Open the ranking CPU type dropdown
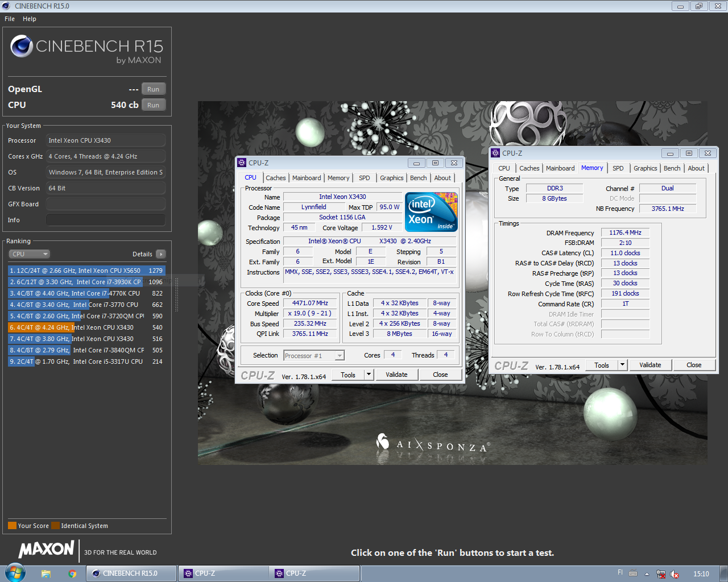 click(x=30, y=254)
